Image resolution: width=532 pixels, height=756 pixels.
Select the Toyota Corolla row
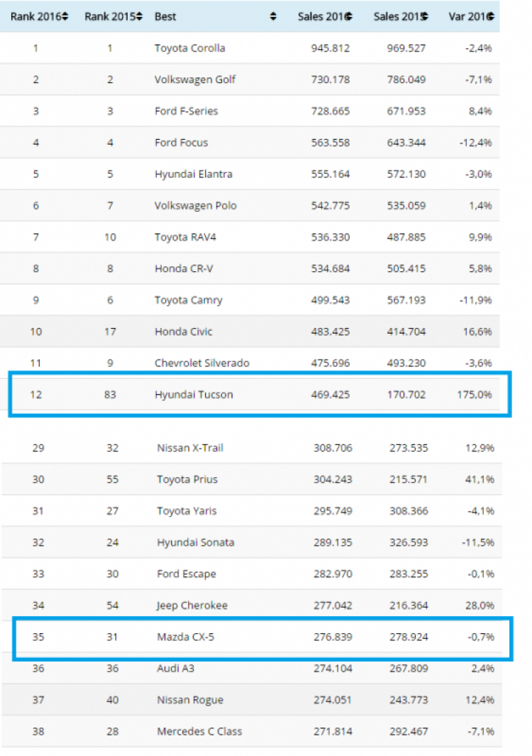pos(250,48)
